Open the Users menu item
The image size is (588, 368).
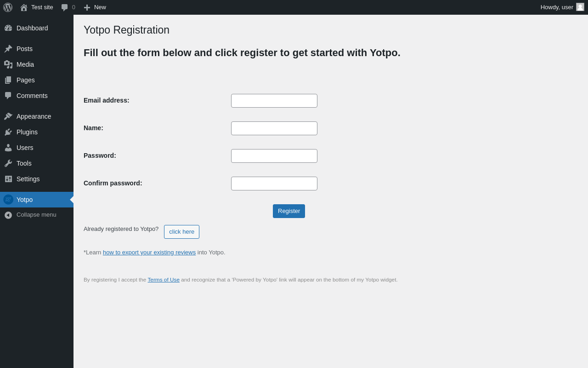[25, 148]
